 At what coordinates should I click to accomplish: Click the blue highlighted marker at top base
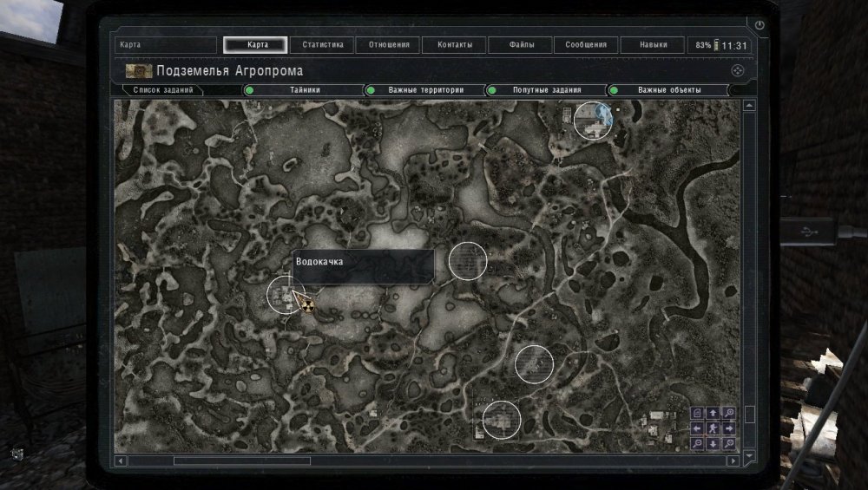coord(603,114)
